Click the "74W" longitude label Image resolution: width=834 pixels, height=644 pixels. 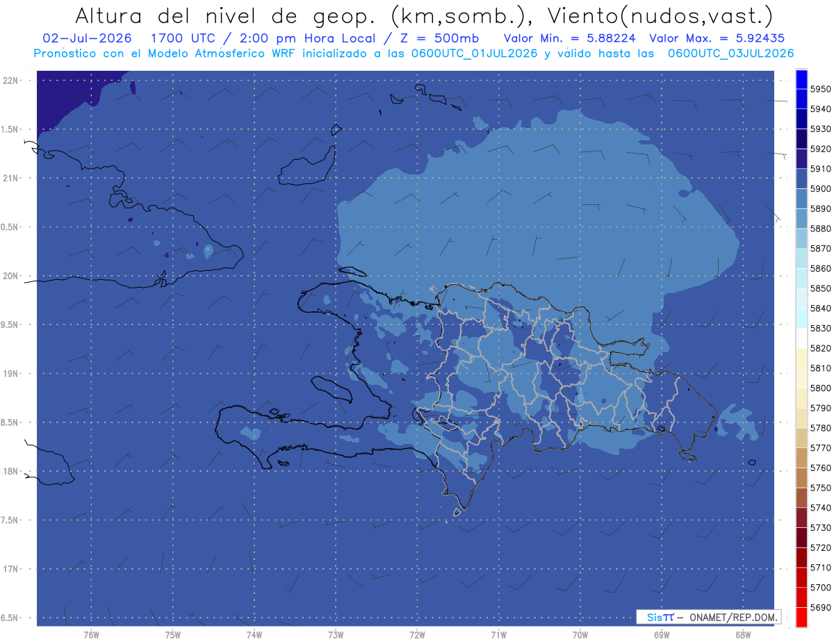point(254,634)
